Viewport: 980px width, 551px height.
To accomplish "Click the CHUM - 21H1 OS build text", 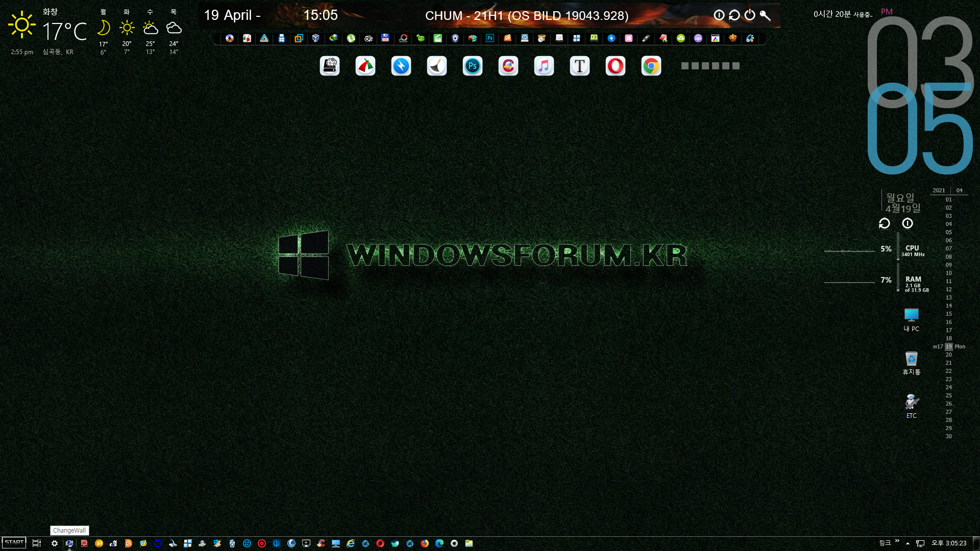I will pos(527,16).
